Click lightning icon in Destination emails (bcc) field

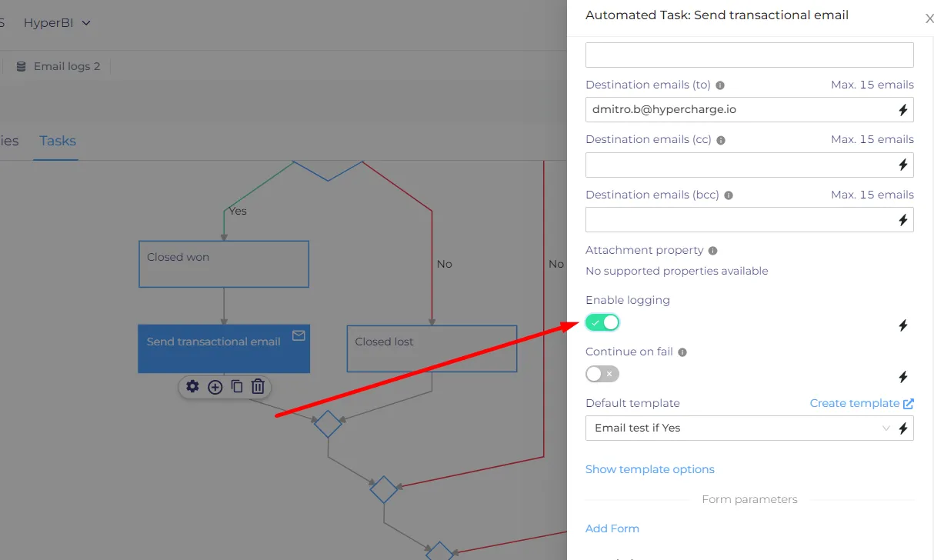(x=903, y=220)
